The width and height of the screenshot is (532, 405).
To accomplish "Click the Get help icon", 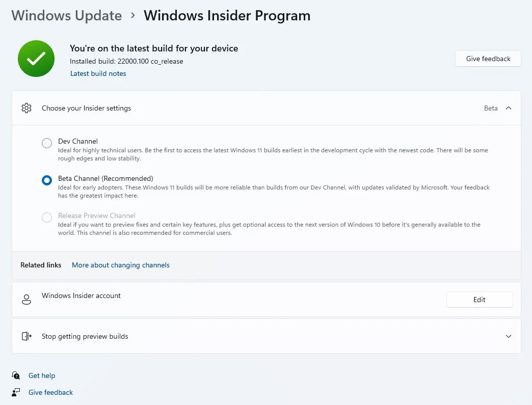I will click(x=16, y=375).
